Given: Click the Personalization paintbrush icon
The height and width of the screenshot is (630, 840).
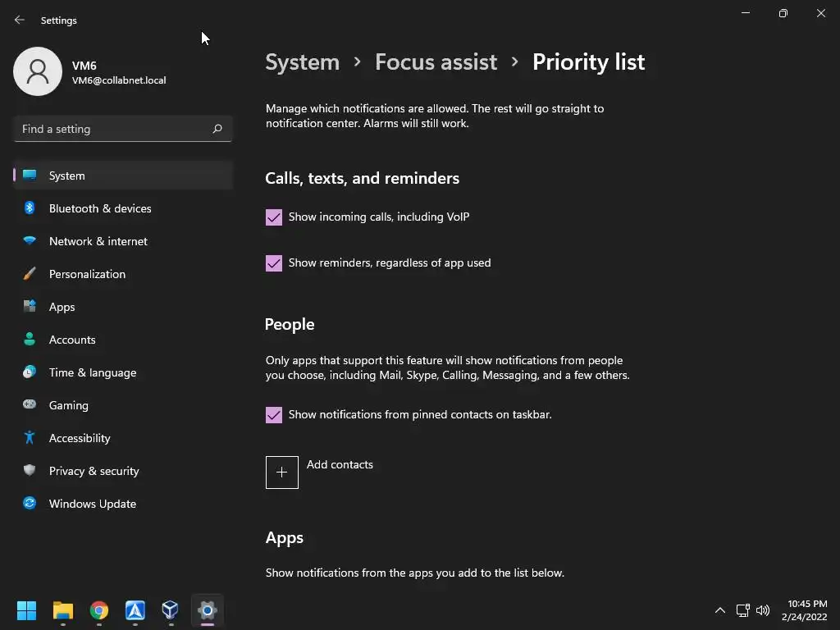Looking at the screenshot, I should pyautogui.click(x=30, y=274).
